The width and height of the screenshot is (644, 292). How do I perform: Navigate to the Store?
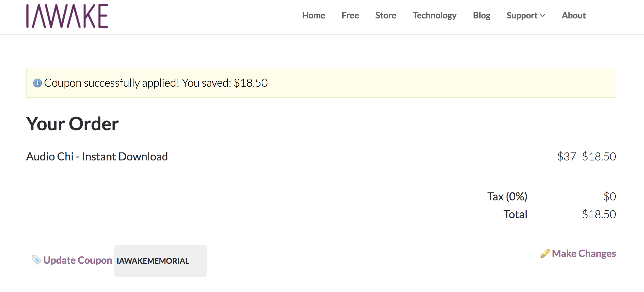coord(386,15)
